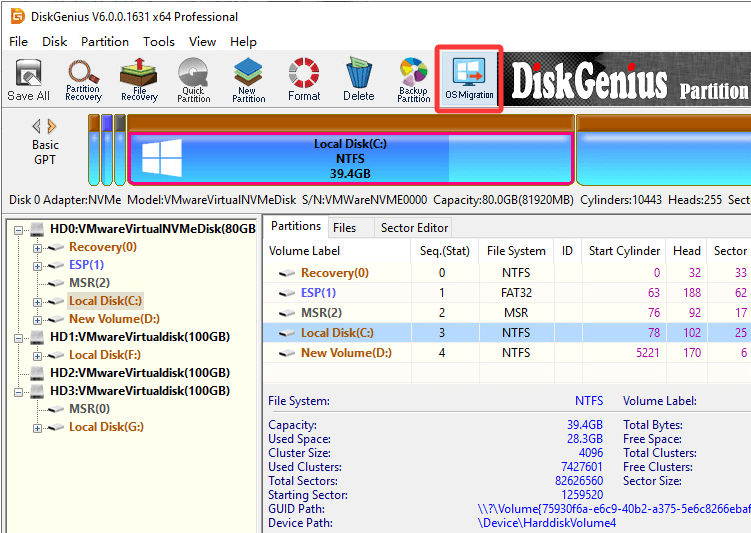This screenshot has width=751, height=533.
Task: Click the Delete partition icon
Action: click(x=358, y=79)
